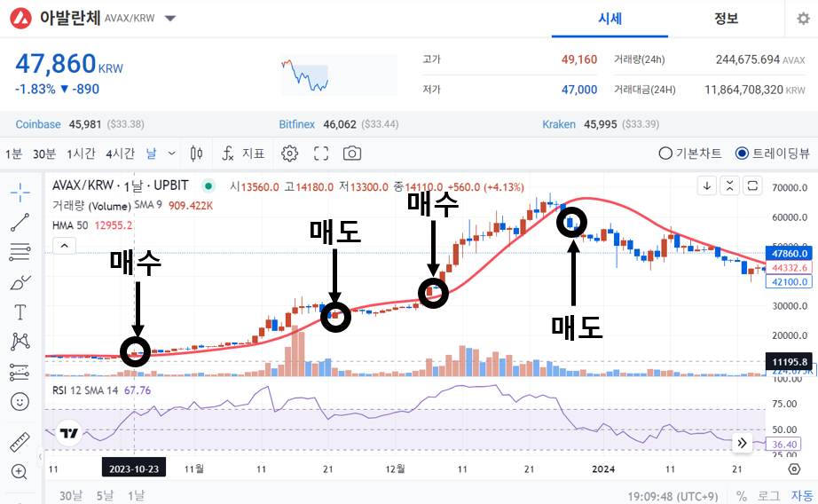Take a chart snapshot with camera icon

coord(352,154)
